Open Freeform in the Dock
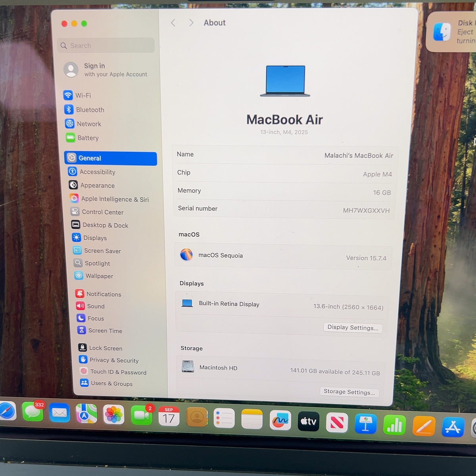 tap(280, 420)
